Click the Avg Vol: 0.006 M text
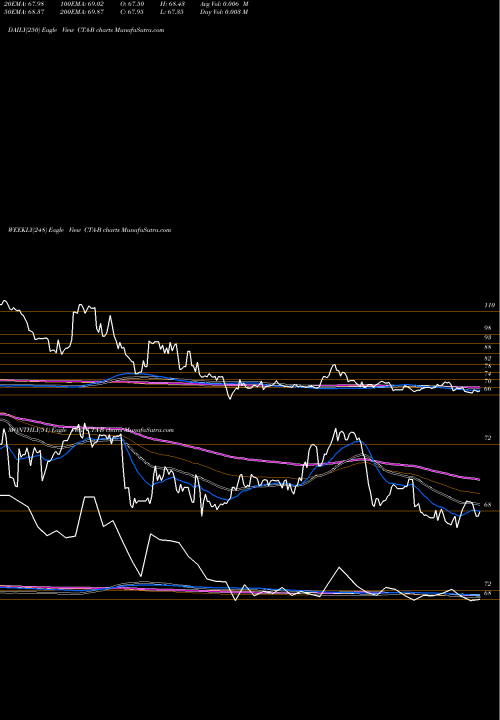The width and height of the screenshot is (500, 720). (224, 4)
